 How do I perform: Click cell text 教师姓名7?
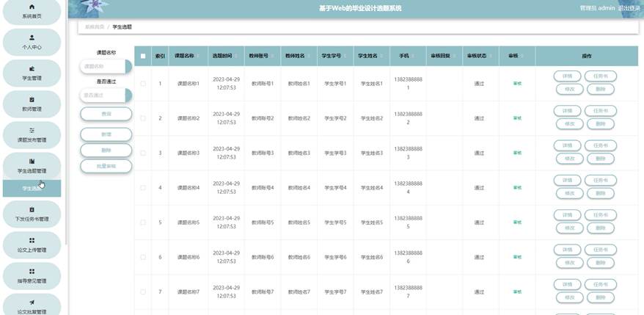click(299, 292)
